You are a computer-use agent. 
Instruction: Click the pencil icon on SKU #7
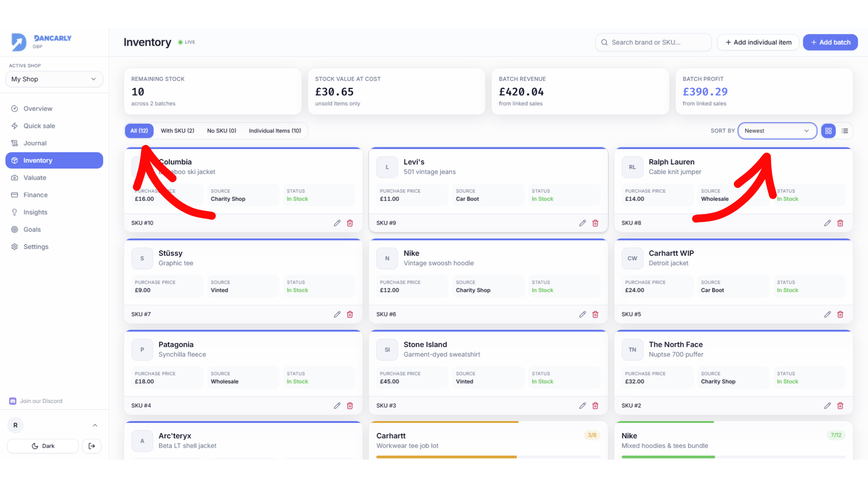(337, 314)
